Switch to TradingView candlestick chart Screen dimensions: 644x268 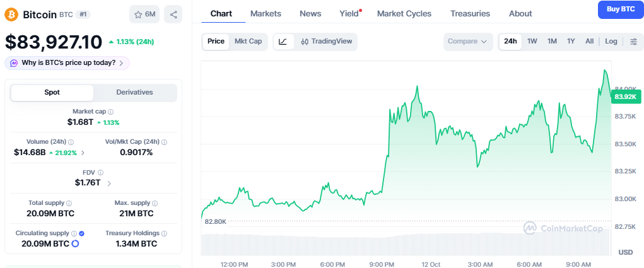tap(326, 42)
